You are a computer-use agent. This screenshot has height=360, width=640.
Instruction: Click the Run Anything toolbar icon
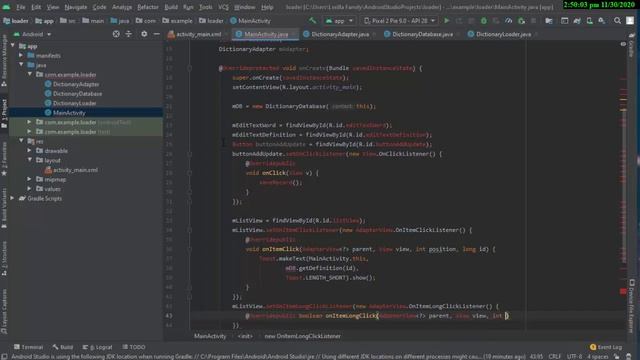click(x=564, y=21)
